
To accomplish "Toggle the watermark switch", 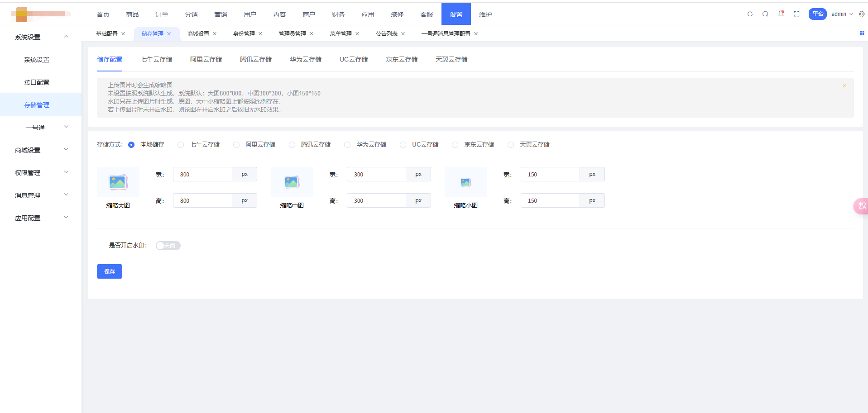I will (168, 246).
